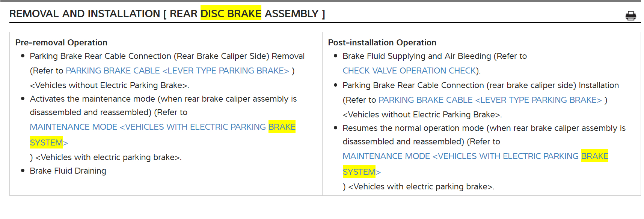Screen dimensions: 644x219
Task: Open Parking Brake Cable link under Post-installation
Action: pos(490,100)
